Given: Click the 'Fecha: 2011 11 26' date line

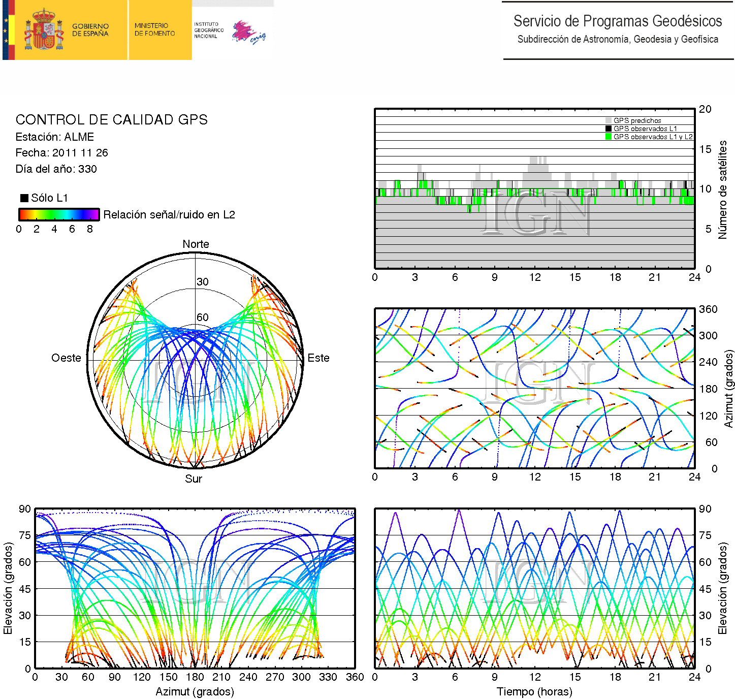Looking at the screenshot, I should (x=61, y=153).
